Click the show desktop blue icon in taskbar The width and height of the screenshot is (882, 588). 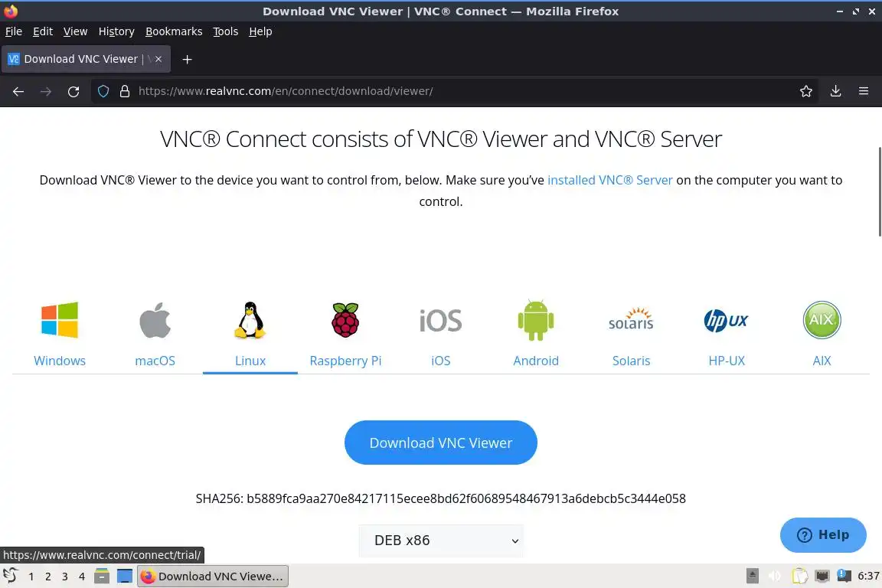click(125, 576)
